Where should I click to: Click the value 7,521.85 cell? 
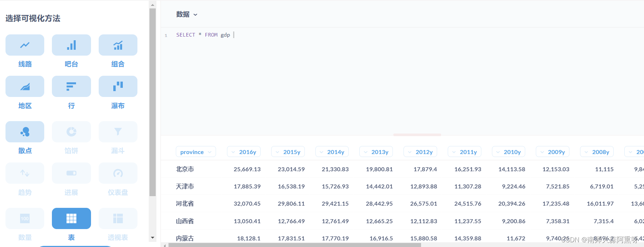[558, 186]
